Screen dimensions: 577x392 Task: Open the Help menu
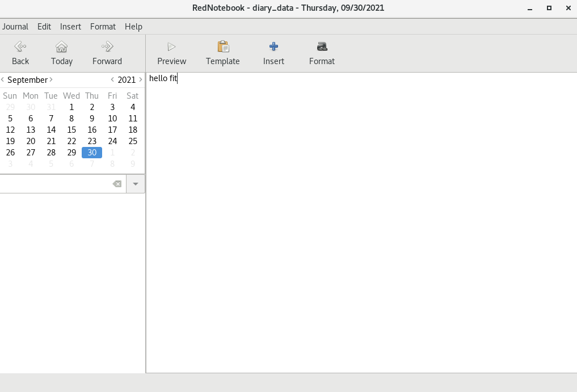click(x=133, y=26)
